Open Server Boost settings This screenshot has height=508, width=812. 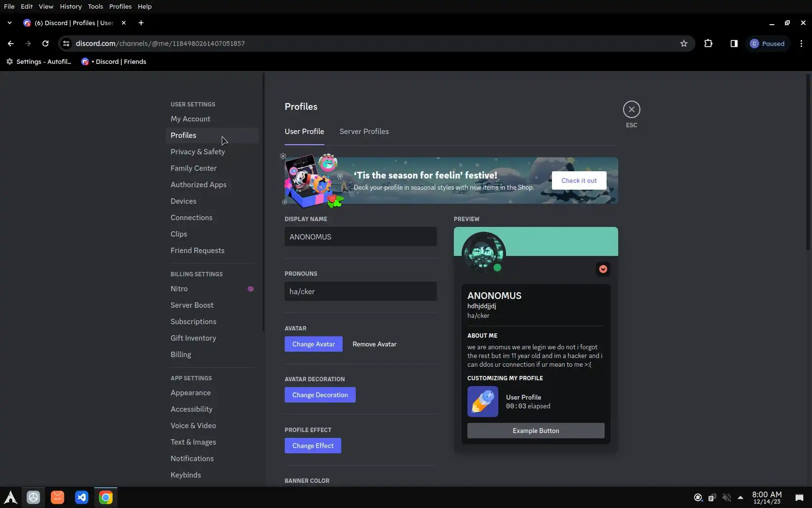(x=212, y=305)
